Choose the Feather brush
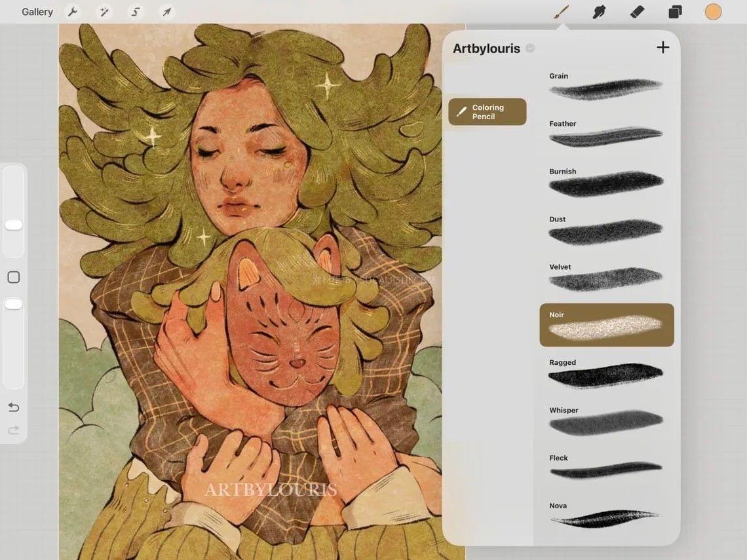Image resolution: width=747 pixels, height=560 pixels. (x=607, y=134)
